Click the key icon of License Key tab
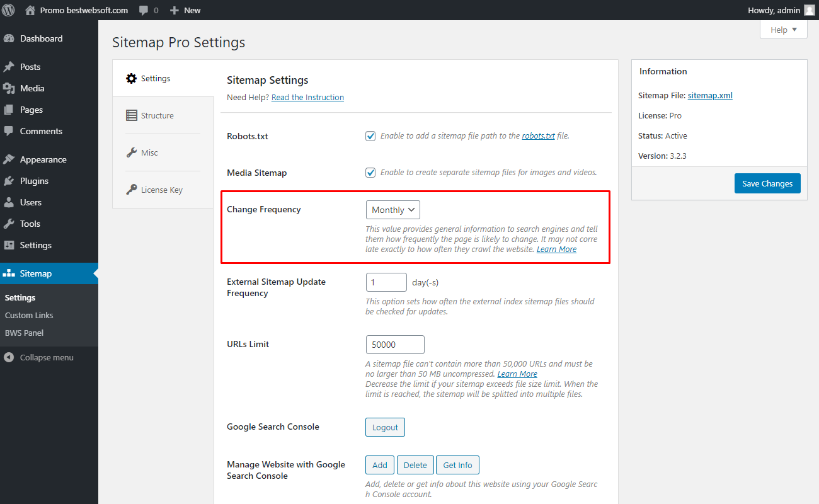The image size is (819, 504). 131,190
